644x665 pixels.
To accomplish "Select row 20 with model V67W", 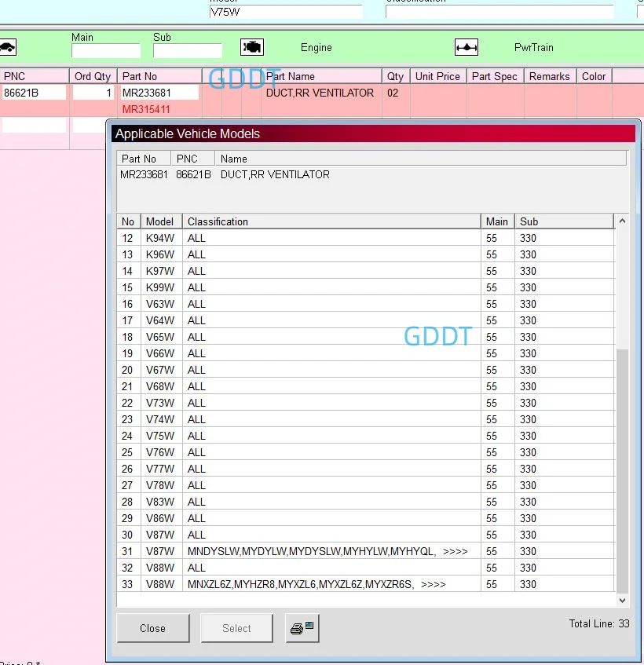I will (x=366, y=370).
